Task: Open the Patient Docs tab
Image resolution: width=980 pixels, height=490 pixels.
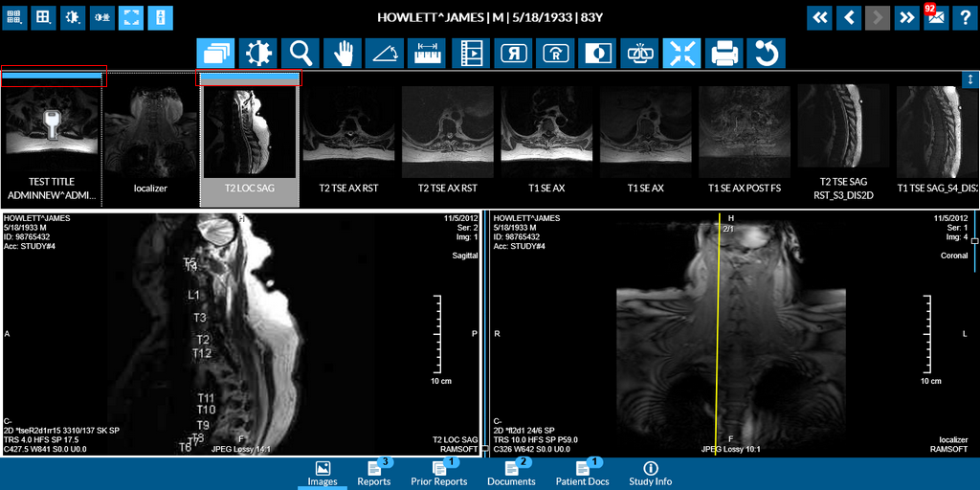Action: [x=582, y=474]
